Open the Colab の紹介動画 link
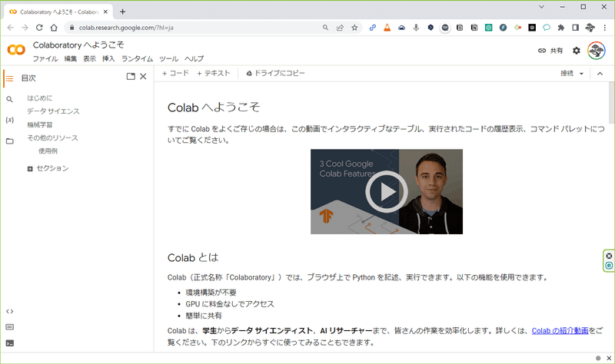Image resolution: width=615 pixels, height=364 pixels. click(560, 331)
